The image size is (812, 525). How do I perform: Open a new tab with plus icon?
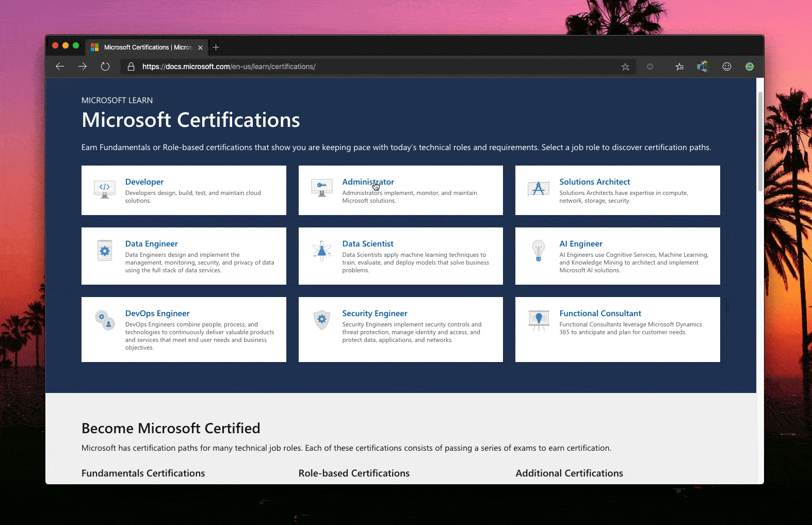point(216,47)
